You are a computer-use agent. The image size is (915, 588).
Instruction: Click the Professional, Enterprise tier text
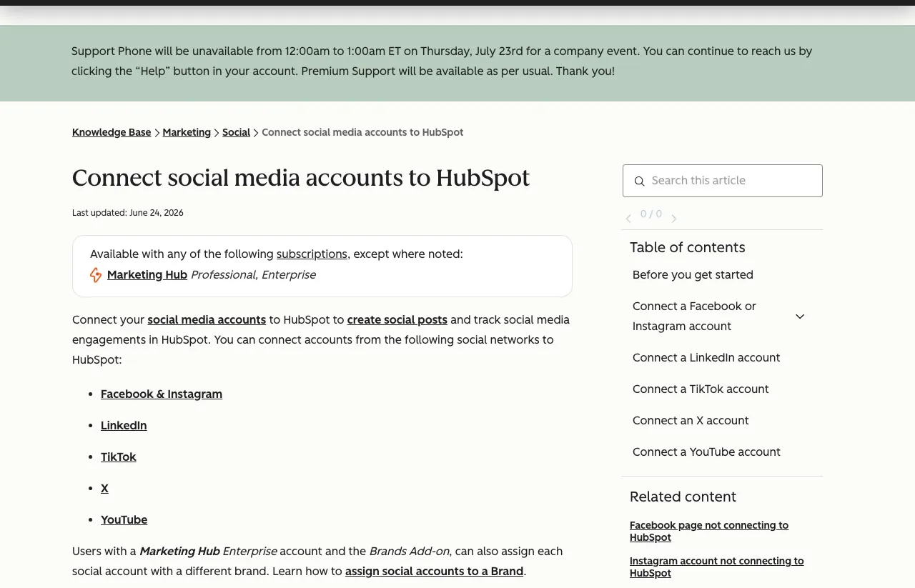point(253,274)
